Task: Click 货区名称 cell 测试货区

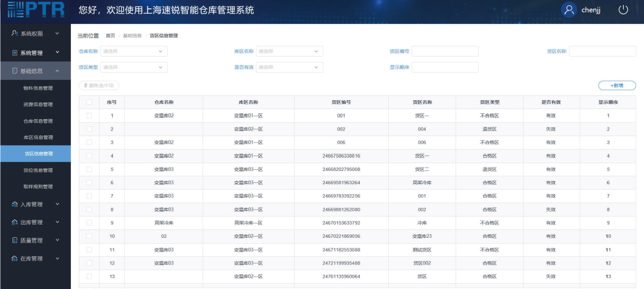Action: [x=422, y=250]
